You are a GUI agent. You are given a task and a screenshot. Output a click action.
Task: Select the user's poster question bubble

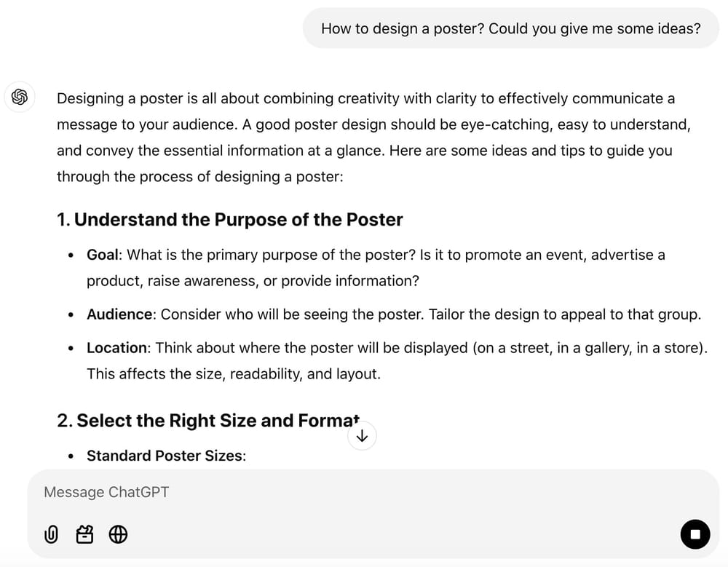point(511,28)
